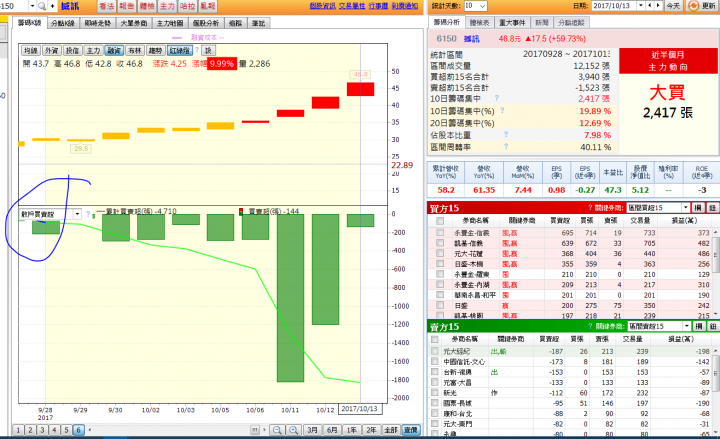Click the zoom out magnifier below the chart

[x=277, y=430]
